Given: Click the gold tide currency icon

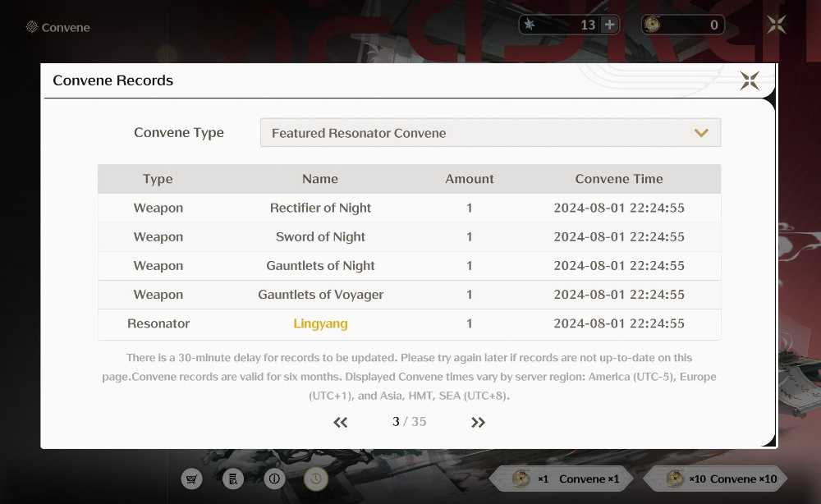Looking at the screenshot, I should point(652,24).
